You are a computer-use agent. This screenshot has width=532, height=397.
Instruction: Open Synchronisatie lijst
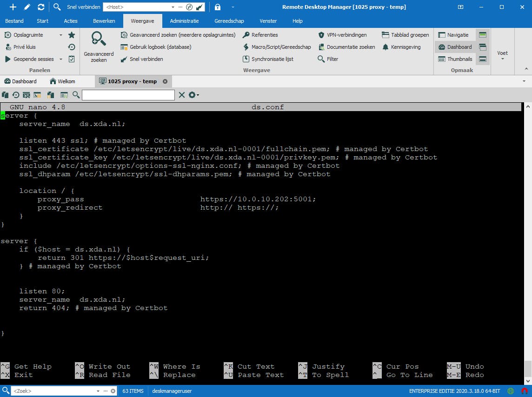pos(268,59)
